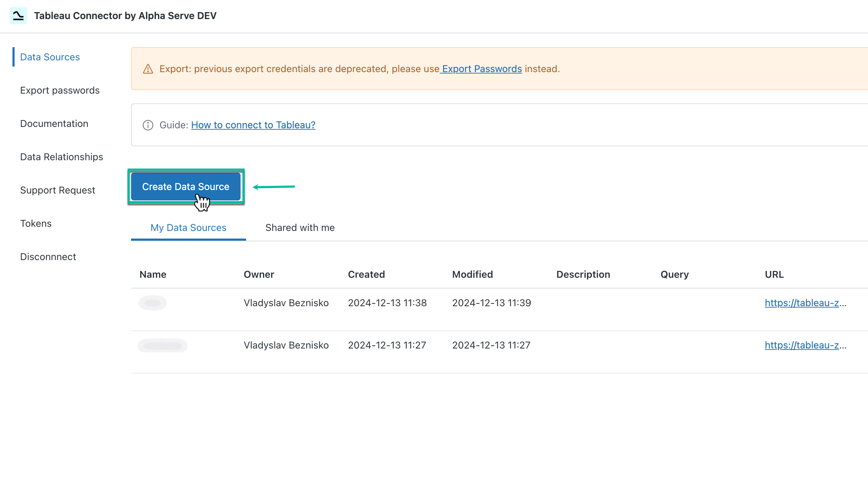Open Export passwords section

point(60,90)
